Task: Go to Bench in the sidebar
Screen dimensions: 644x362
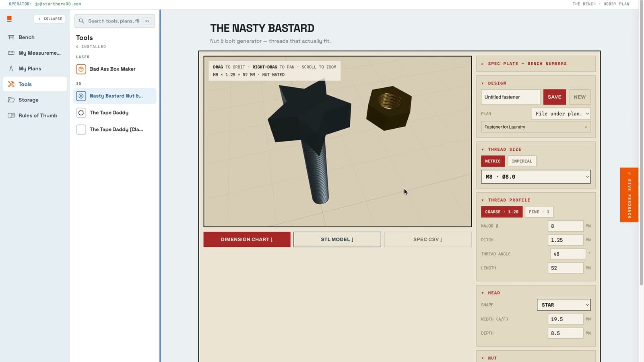Action: (x=35, y=37)
